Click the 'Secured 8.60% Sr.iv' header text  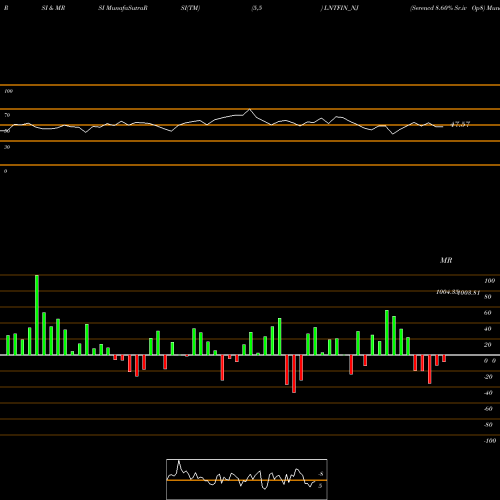(x=438, y=8)
